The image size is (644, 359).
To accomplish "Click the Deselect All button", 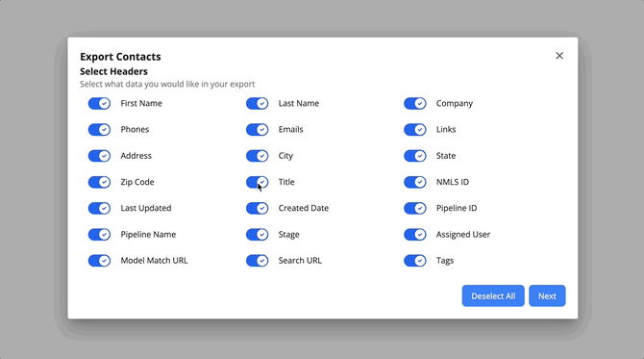I will (x=493, y=295).
